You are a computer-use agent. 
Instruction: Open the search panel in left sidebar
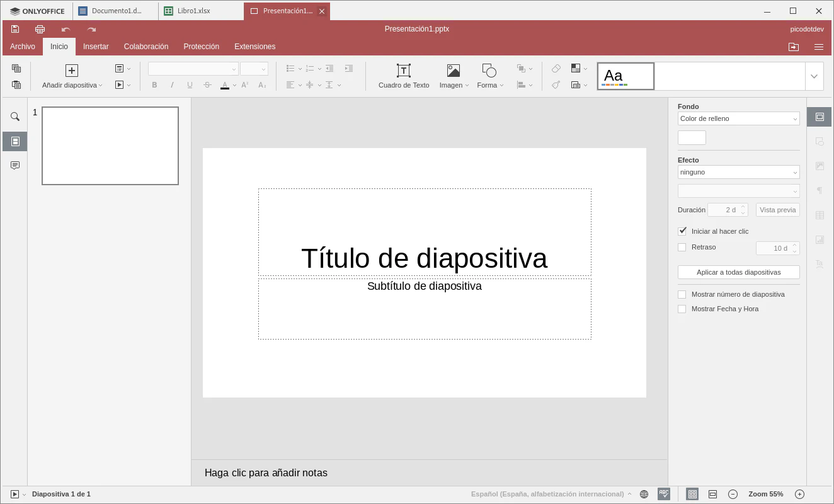point(15,117)
